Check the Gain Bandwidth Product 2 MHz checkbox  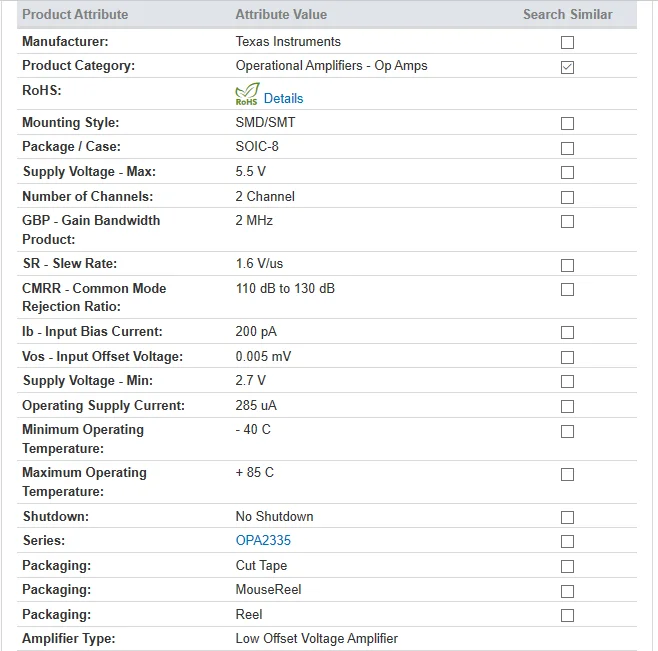567,222
